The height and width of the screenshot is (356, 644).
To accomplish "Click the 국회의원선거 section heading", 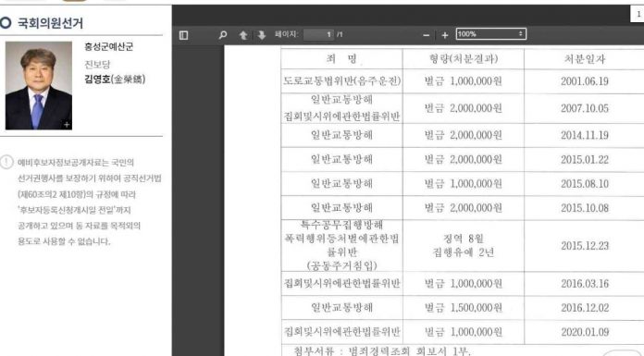I will 50,23.
